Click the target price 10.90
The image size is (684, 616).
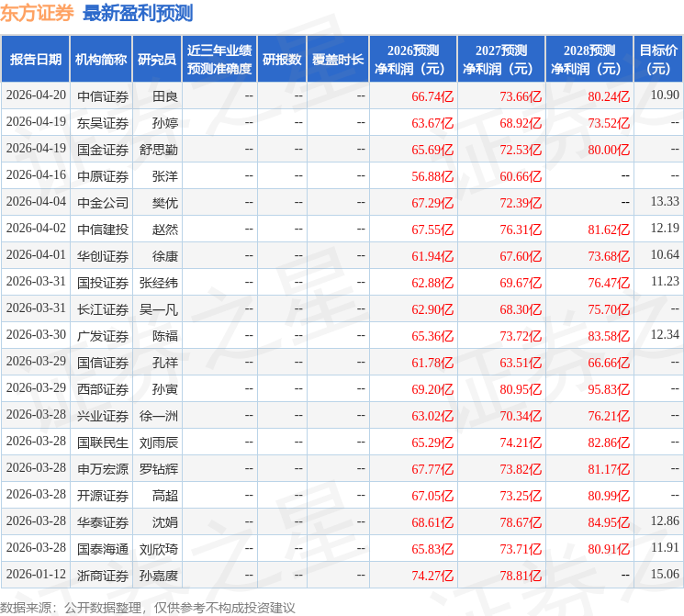click(x=665, y=95)
